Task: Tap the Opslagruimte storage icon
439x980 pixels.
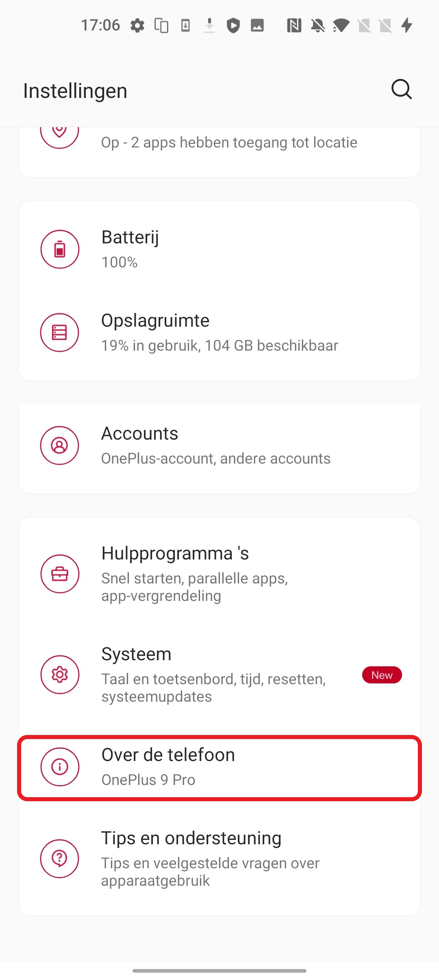Action: click(x=59, y=332)
